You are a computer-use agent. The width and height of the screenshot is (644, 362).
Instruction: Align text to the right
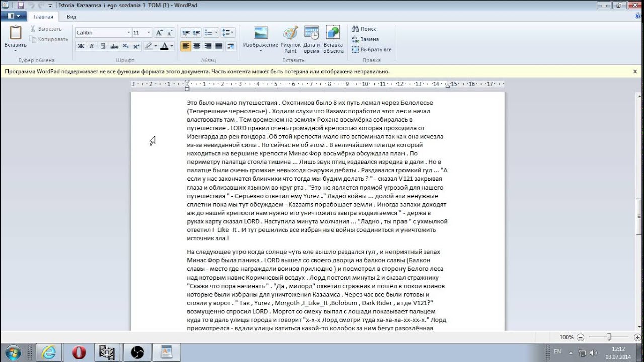pyautogui.click(x=208, y=46)
